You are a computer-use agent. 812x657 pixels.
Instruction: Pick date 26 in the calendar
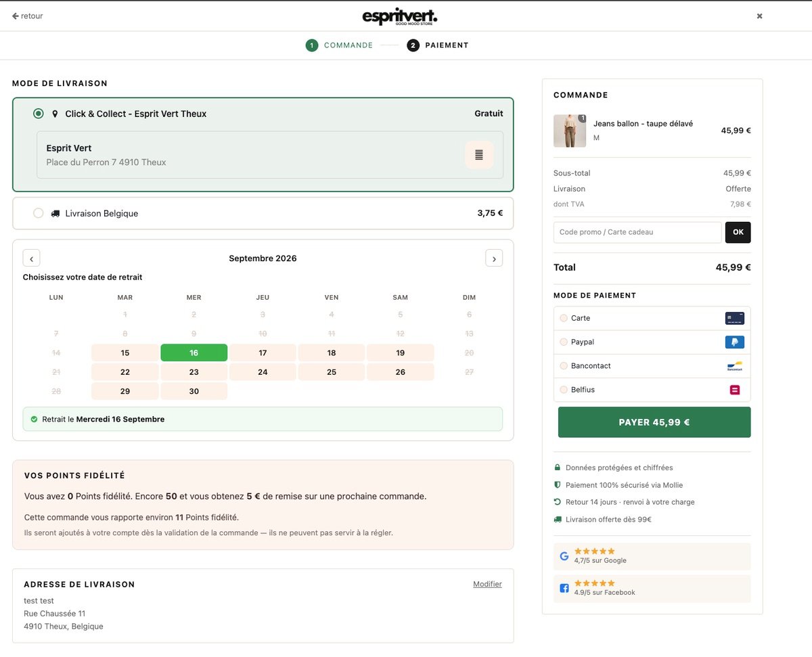401,372
